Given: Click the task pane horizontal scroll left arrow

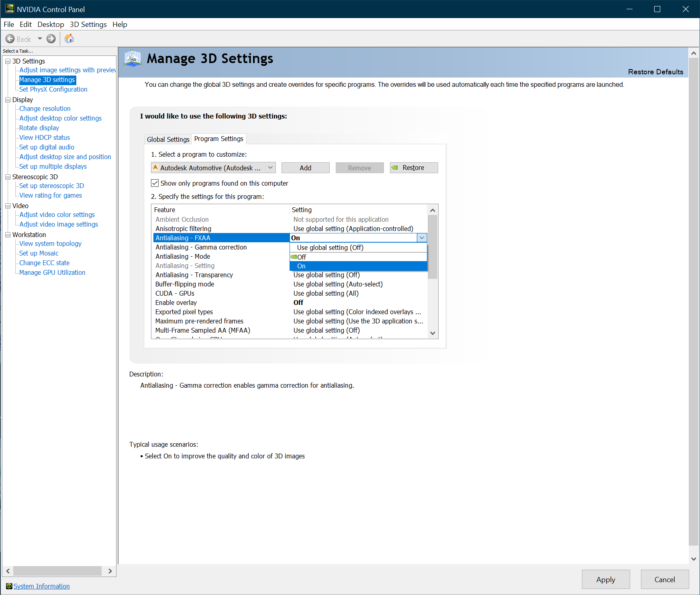Looking at the screenshot, I should (8, 571).
